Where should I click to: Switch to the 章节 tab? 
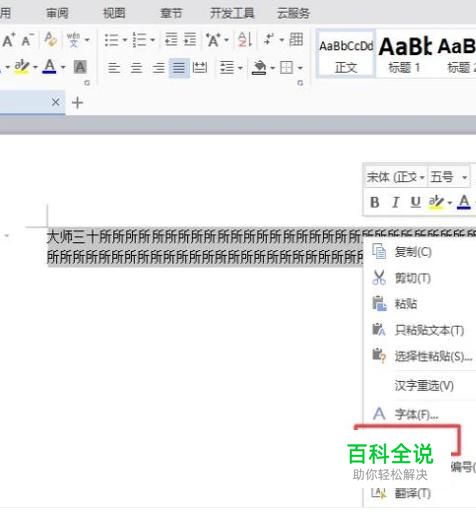coord(171,13)
